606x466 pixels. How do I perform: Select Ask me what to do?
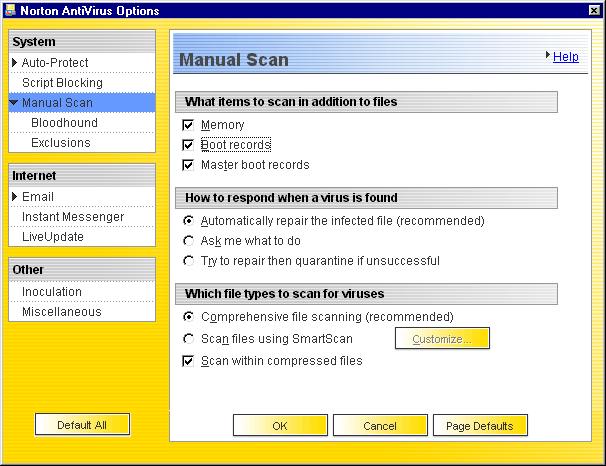(x=188, y=241)
